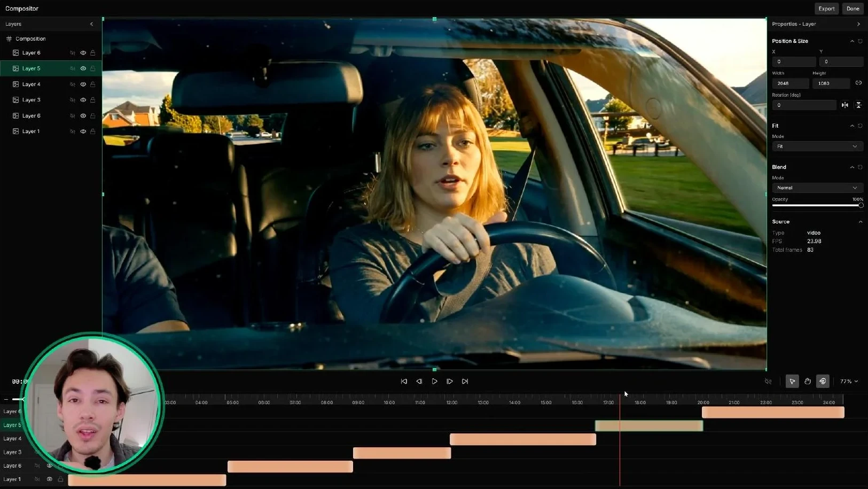This screenshot has width=868, height=489.
Task: Click the Composition grid icon
Action: [9, 39]
